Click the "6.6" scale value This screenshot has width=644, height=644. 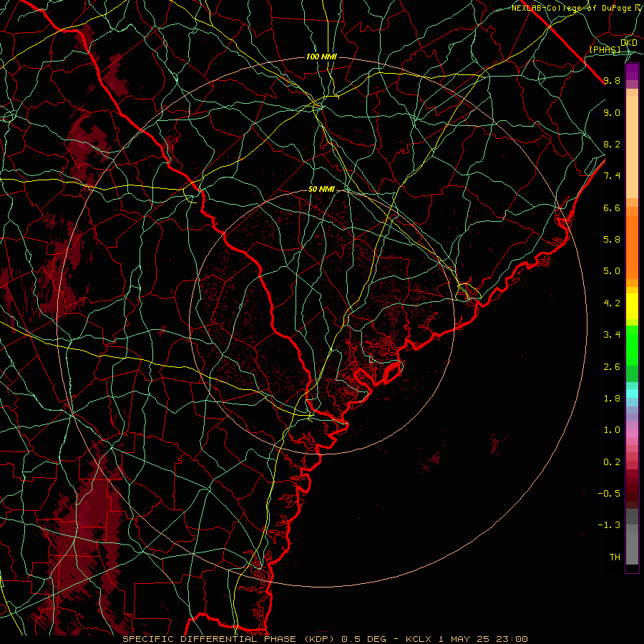click(612, 208)
